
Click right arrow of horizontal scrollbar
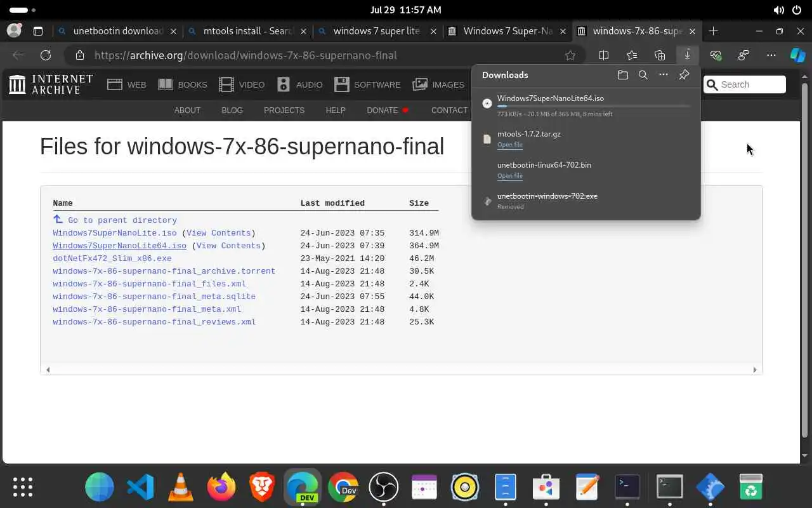pyautogui.click(x=755, y=370)
